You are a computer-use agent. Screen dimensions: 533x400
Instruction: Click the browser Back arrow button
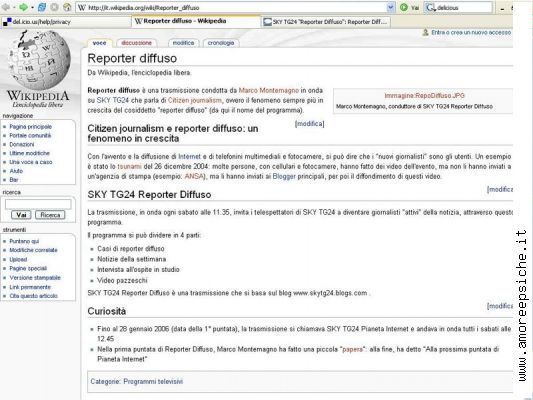pyautogui.click(x=6, y=7)
